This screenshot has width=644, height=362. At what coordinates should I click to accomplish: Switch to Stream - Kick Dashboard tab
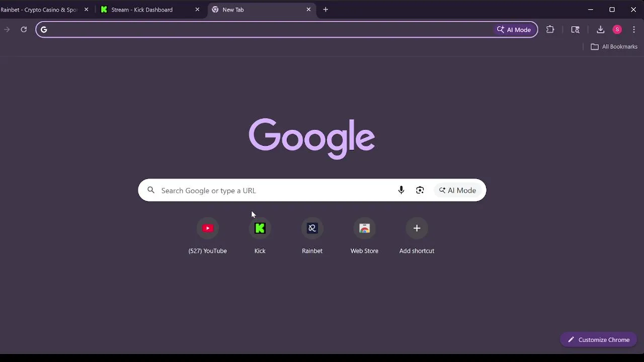point(142,10)
